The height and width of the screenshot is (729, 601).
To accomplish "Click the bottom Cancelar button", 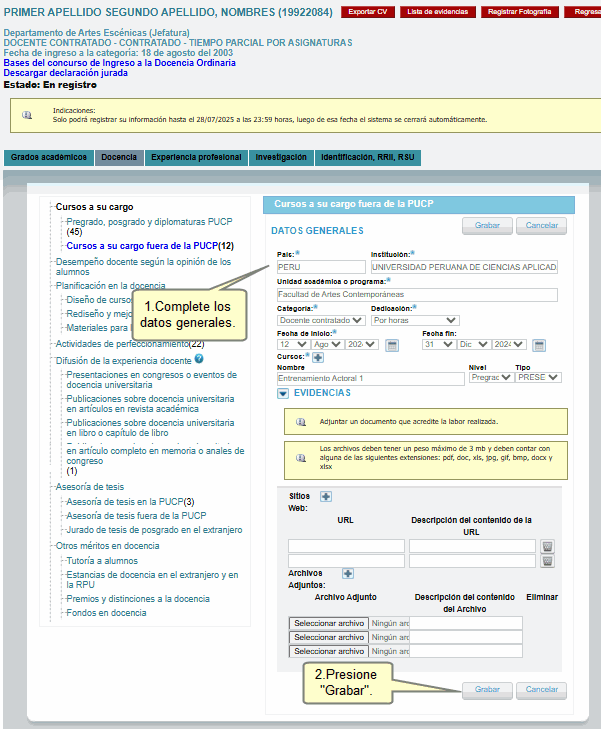I will point(542,690).
